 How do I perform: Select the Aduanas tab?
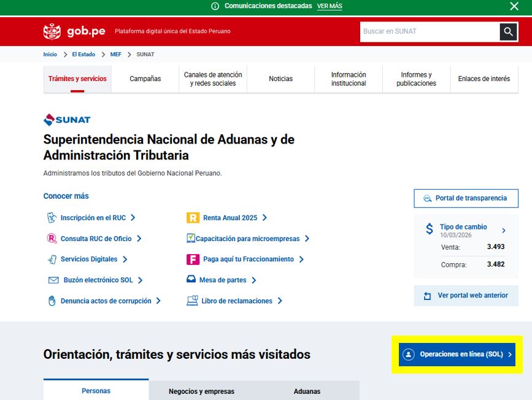click(307, 391)
